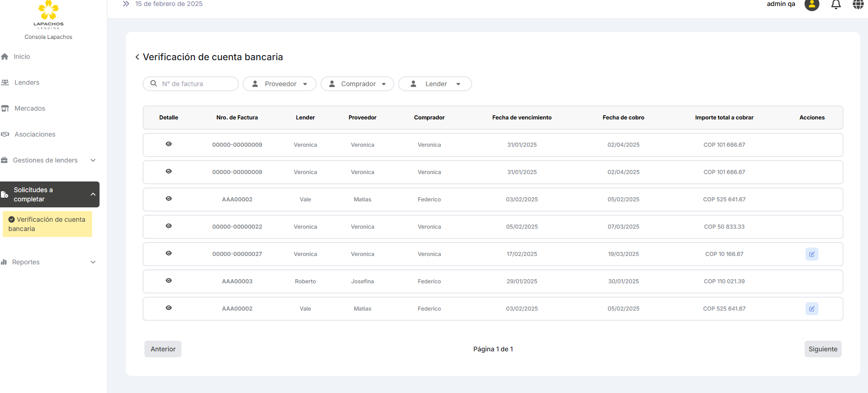Image resolution: width=868 pixels, height=393 pixels.
Task: View details with eye icon for invoice 00000-00000022
Action: [169, 226]
